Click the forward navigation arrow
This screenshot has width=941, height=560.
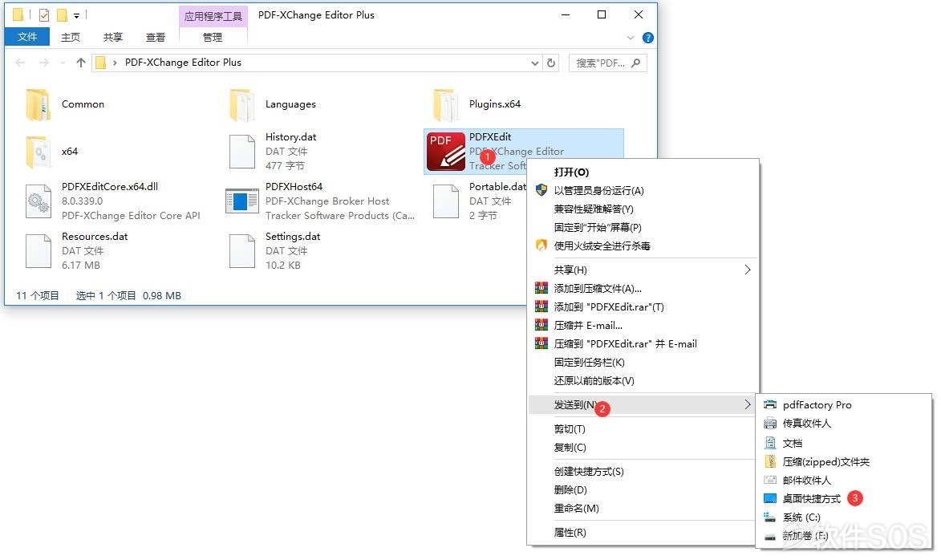coord(44,63)
